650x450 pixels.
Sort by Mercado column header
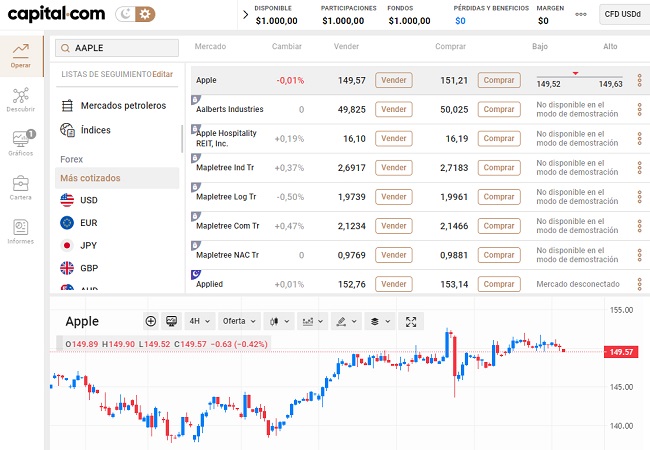(x=210, y=46)
